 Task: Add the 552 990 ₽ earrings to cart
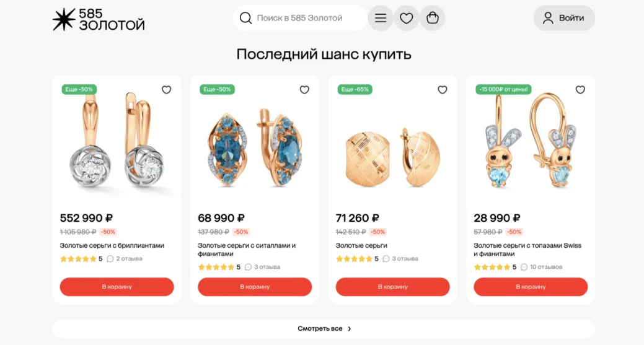coord(117,287)
